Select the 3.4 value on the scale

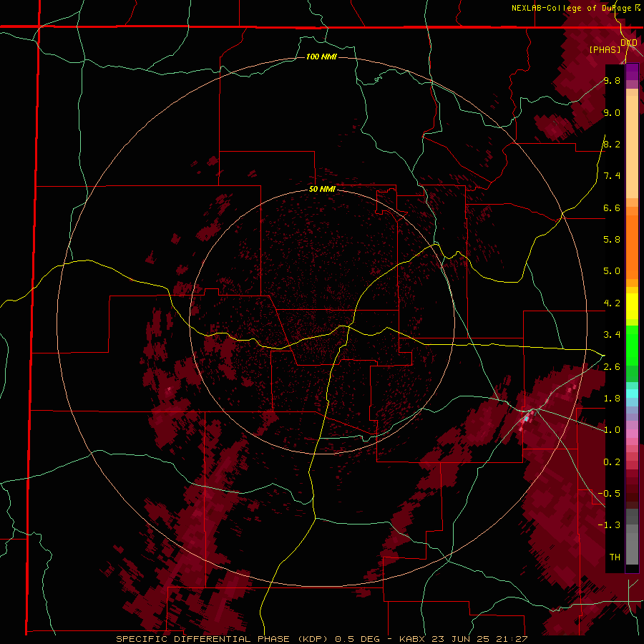click(612, 335)
